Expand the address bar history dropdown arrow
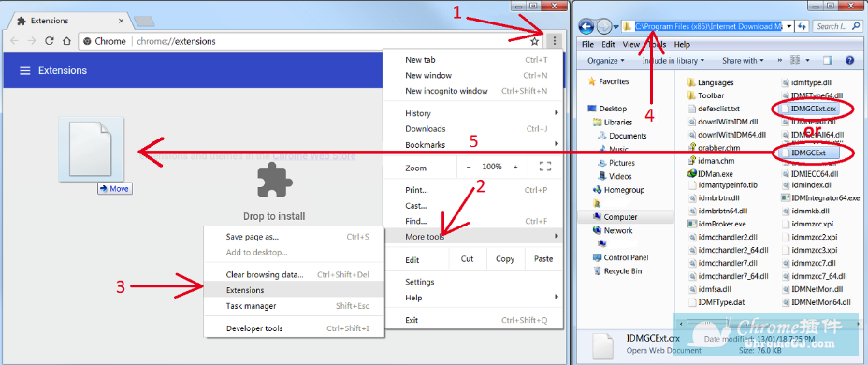Viewport: 868px width, 365px height. 788,26
